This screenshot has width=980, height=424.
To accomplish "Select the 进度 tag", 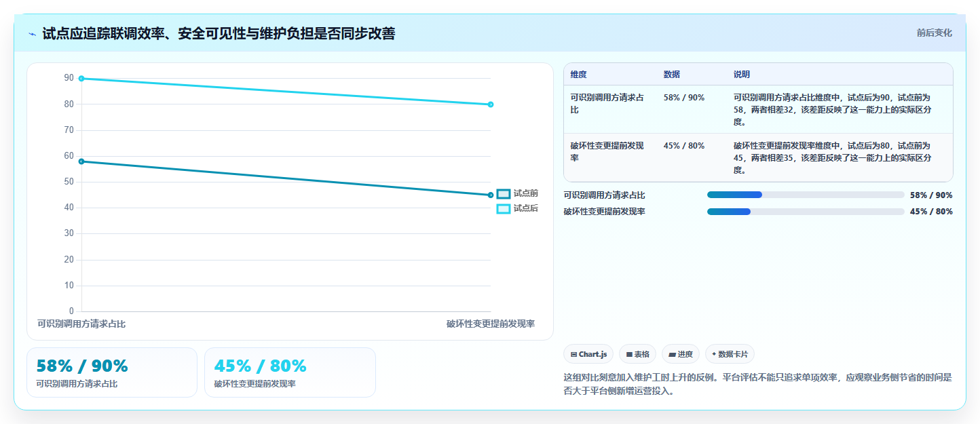I will point(681,354).
